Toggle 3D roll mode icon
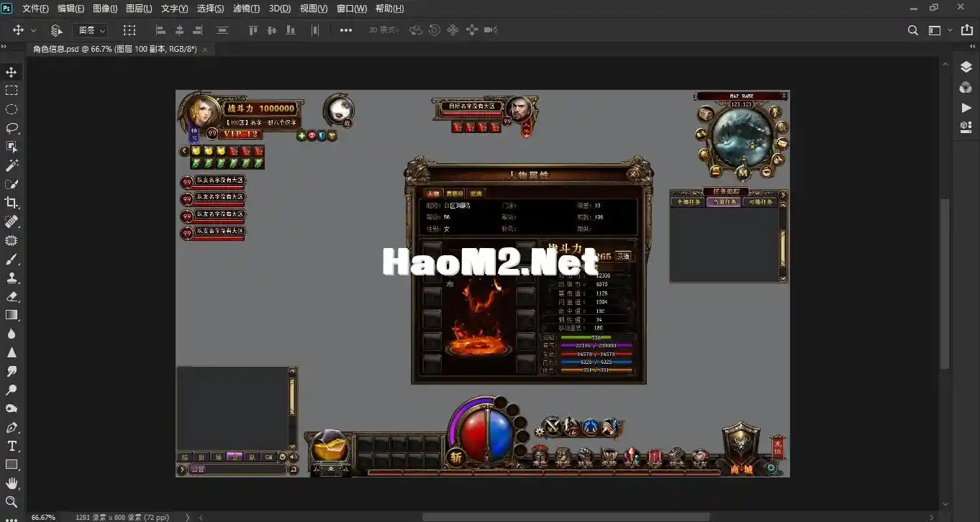Screen dimensions: 980x522 [434, 30]
